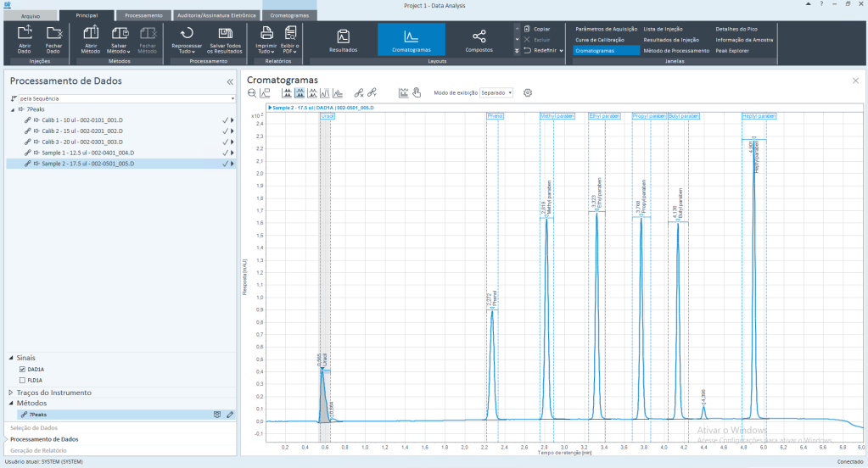Check the DAD1A signal checkbox
Viewport: 868px width, 468px height.
click(x=22, y=369)
